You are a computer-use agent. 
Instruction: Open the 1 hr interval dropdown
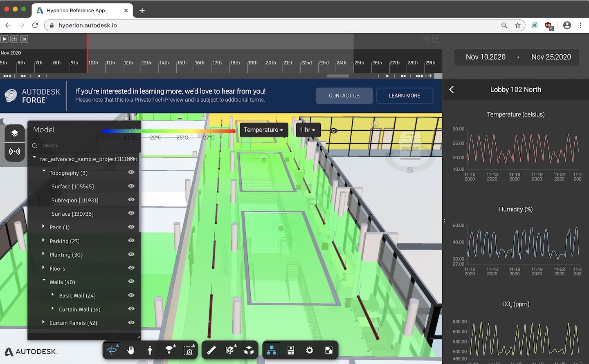(x=308, y=130)
